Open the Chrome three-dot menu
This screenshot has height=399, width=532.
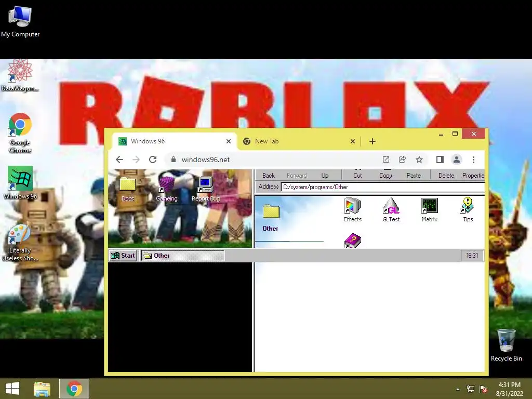click(474, 159)
